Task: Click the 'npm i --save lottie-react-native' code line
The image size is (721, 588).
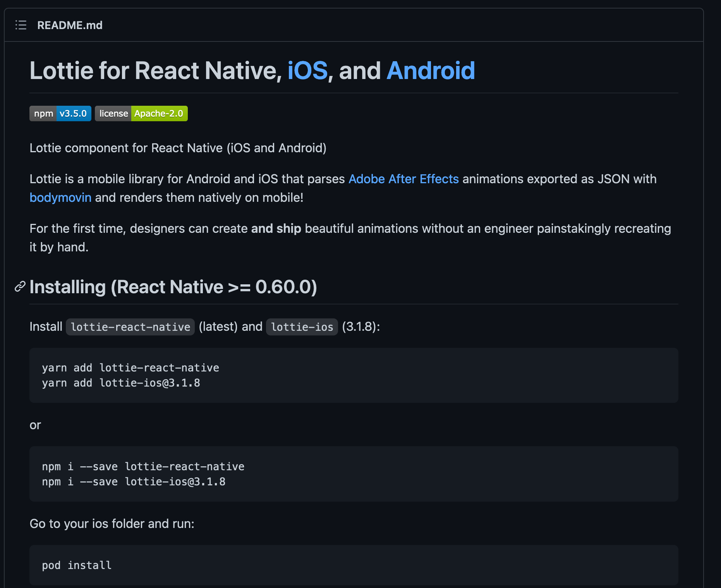Action: (143, 466)
